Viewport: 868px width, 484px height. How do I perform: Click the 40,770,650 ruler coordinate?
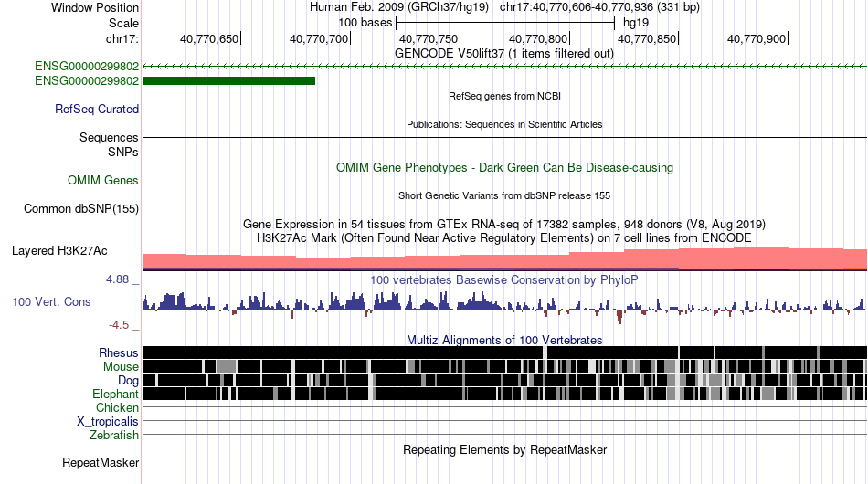(209, 38)
